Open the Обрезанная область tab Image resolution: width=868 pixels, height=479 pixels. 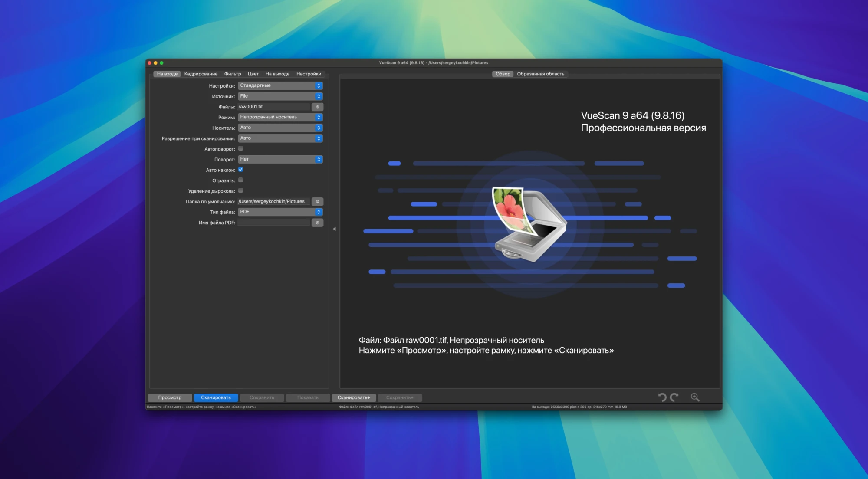(540, 74)
